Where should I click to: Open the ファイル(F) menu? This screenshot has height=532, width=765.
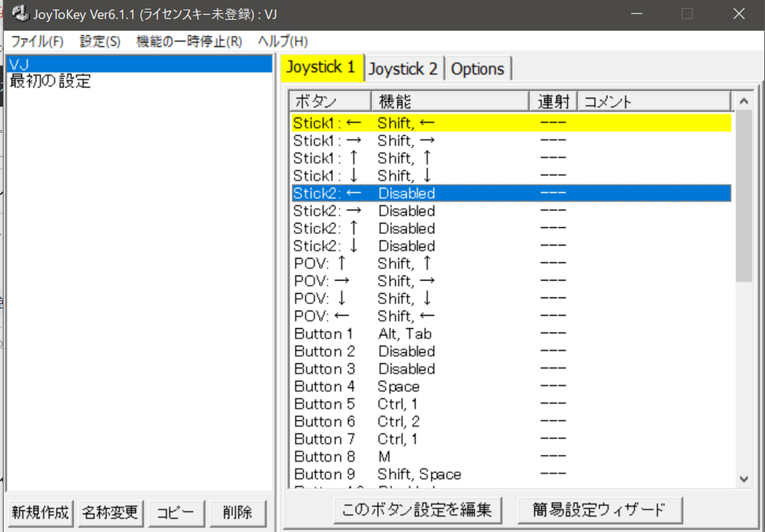tap(36, 41)
